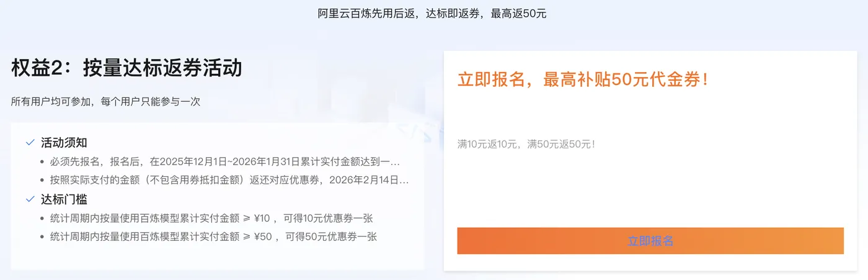This screenshot has width=868, height=280.
Task: Select the 达标门槛 section heading
Action: tap(64, 199)
